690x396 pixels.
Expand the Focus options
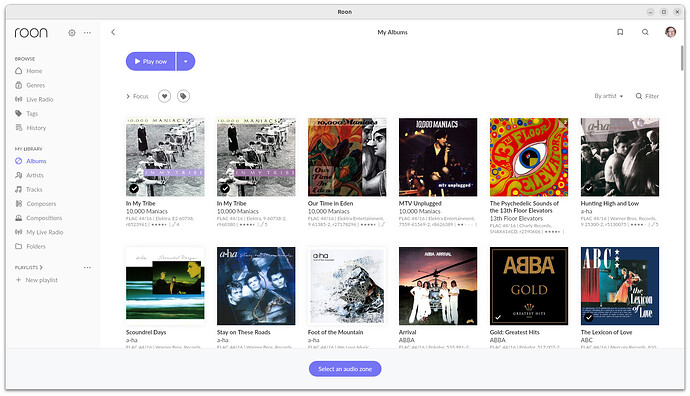(137, 96)
